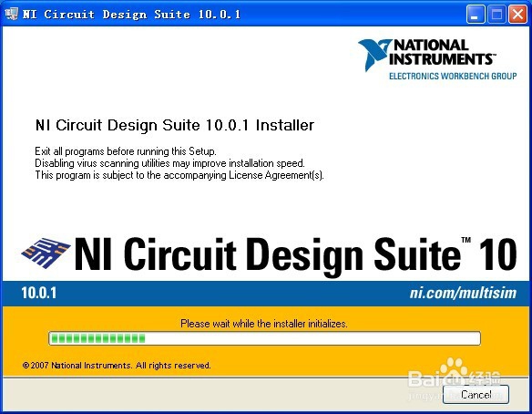This screenshot has width=532, height=414.
Task: Click the License Agreement(s) sentence
Action: click(179, 175)
